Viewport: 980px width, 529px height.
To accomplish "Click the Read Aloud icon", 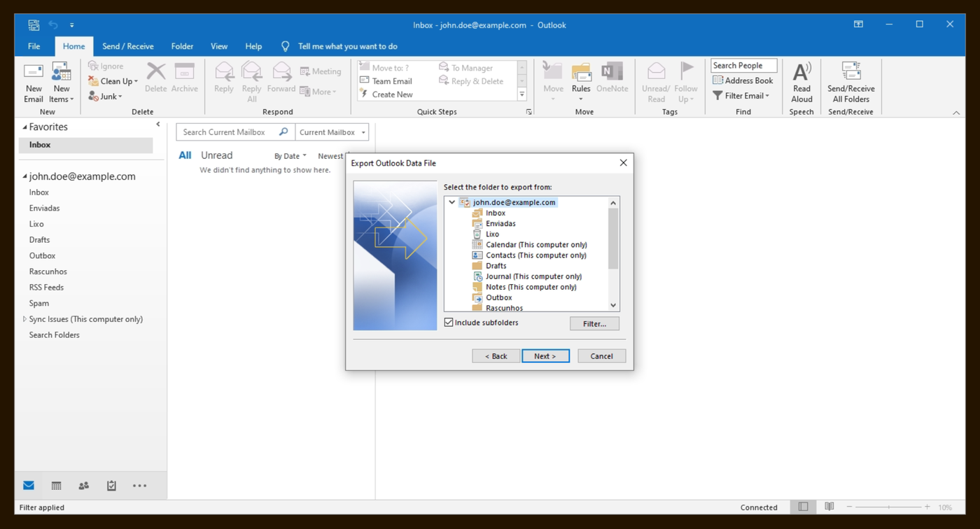I will 802,83.
